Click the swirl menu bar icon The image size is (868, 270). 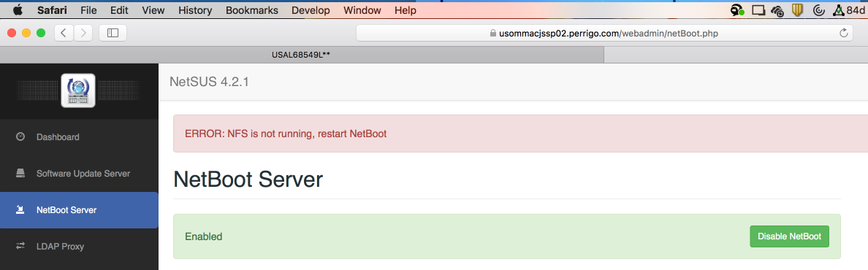tap(819, 10)
